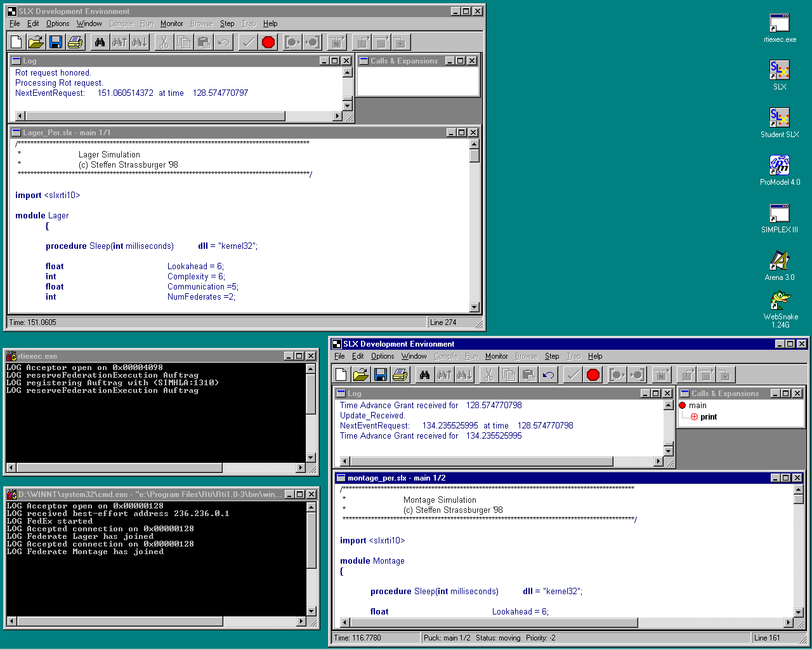Image resolution: width=812 pixels, height=650 pixels.
Task: Select the Student SLX desktop shortcut
Action: 780,118
